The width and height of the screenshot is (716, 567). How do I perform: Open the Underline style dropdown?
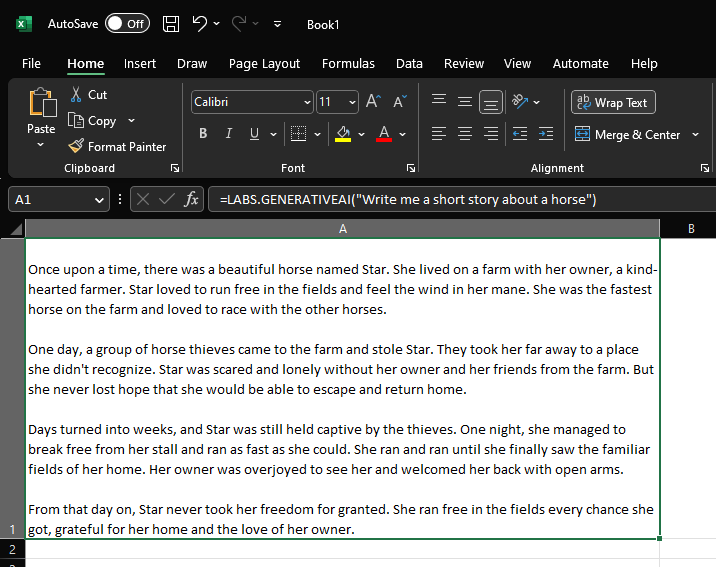(x=274, y=134)
